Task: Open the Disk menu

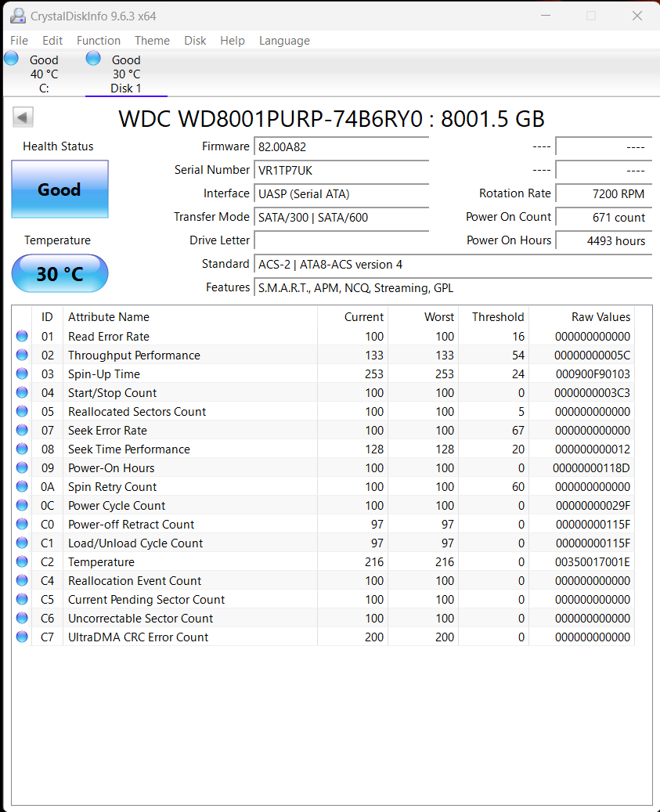Action: pyautogui.click(x=195, y=41)
